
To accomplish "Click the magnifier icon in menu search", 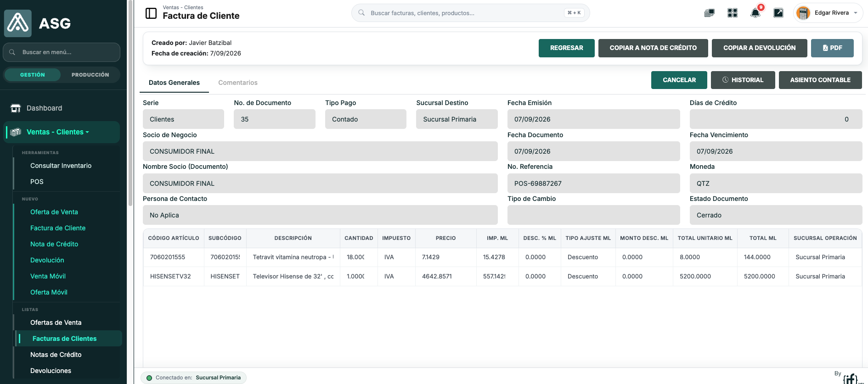I will tap(12, 52).
